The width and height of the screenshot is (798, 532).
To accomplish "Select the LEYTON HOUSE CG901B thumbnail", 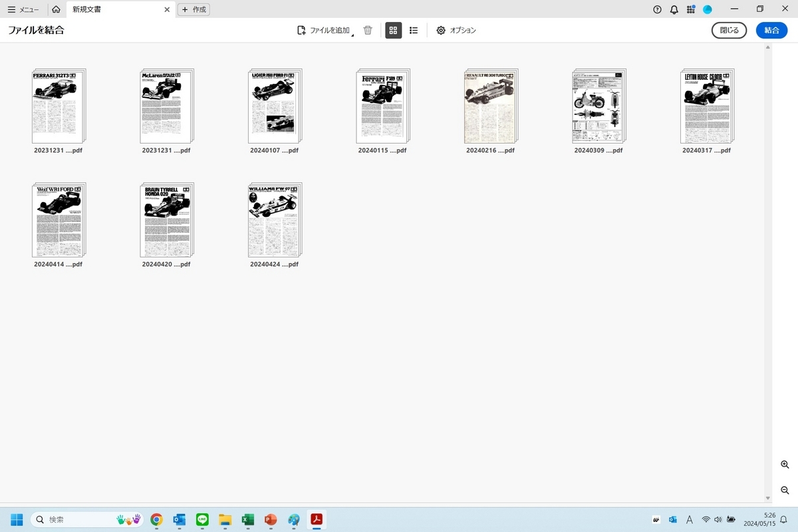I will tap(707, 106).
